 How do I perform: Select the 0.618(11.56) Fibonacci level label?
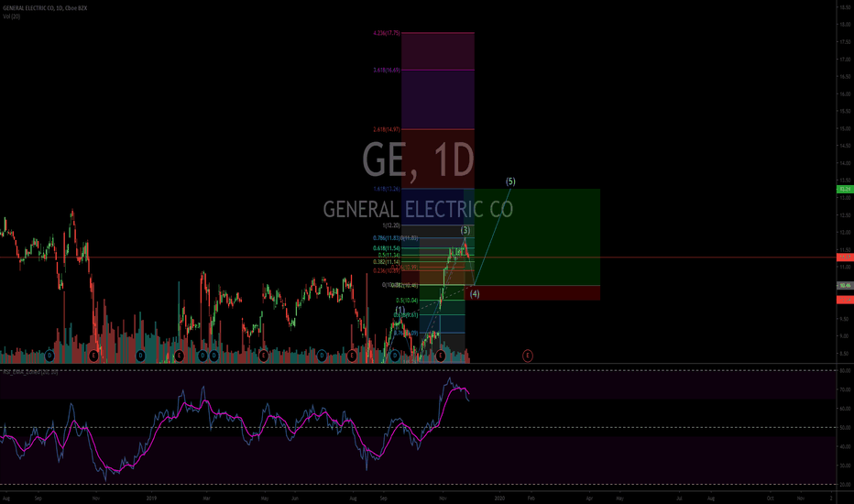click(x=386, y=248)
